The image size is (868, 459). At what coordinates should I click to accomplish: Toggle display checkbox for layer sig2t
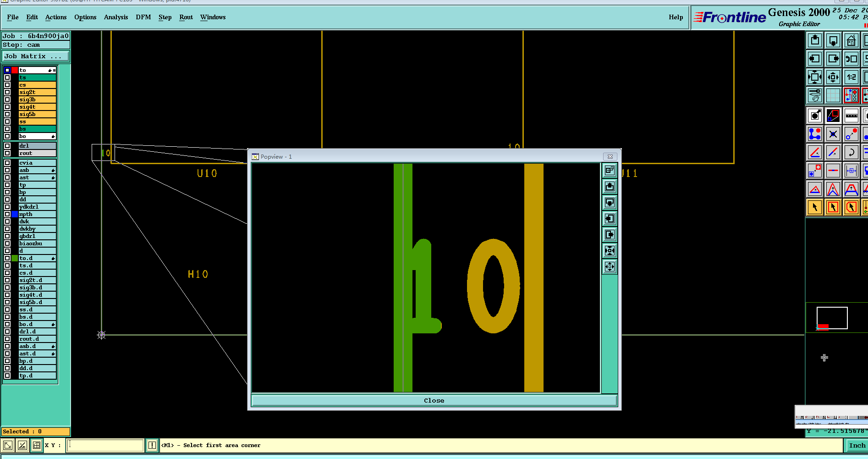click(x=7, y=92)
